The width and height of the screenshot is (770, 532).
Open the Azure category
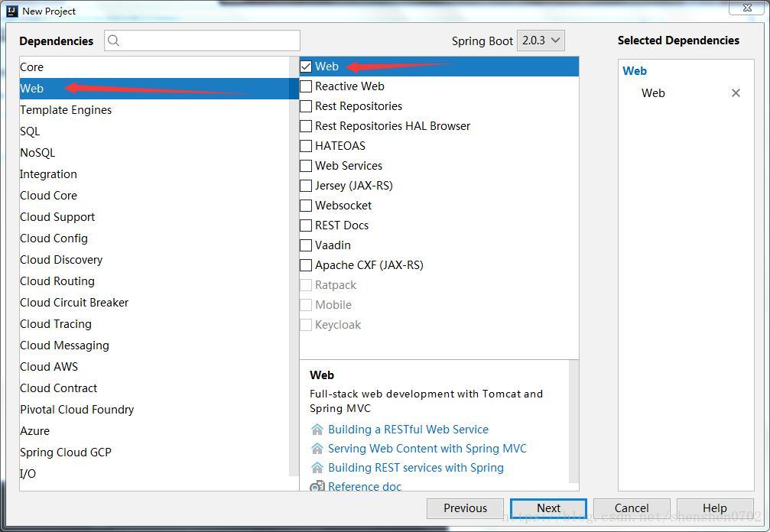point(154,431)
